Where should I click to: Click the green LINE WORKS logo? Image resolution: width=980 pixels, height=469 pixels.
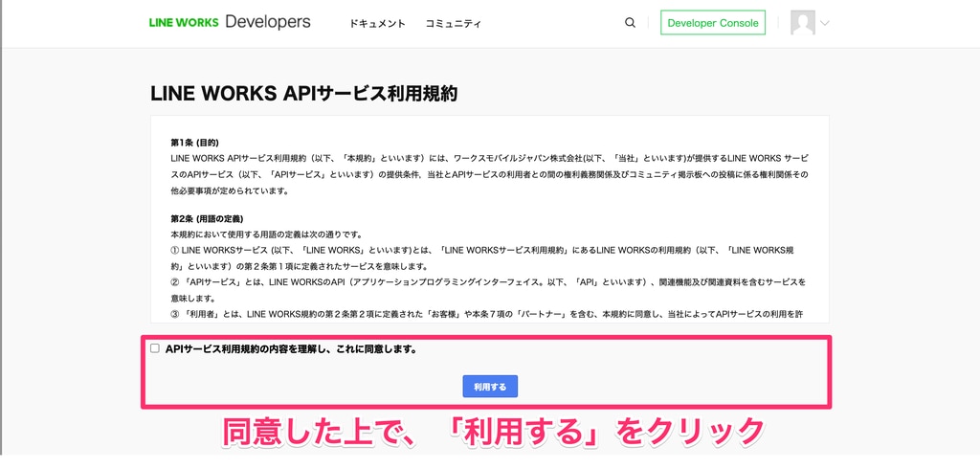tap(184, 23)
